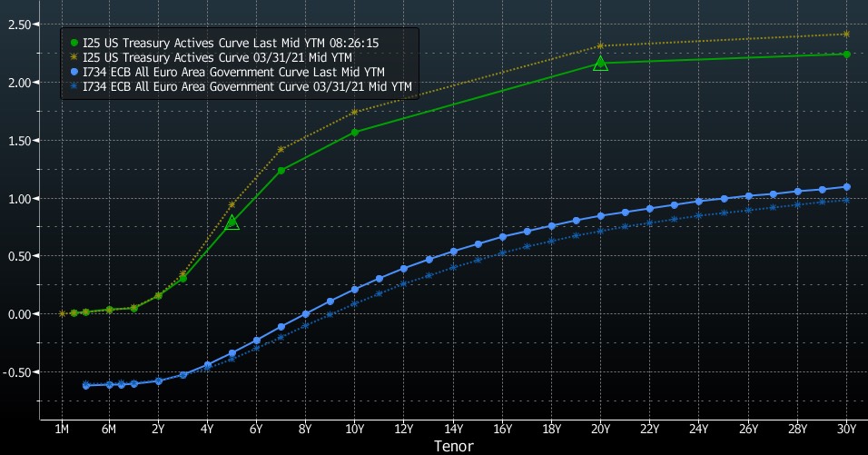Select the solid blue ECB point at 8Y
Image resolution: width=868 pixels, height=455 pixels.
(306, 314)
